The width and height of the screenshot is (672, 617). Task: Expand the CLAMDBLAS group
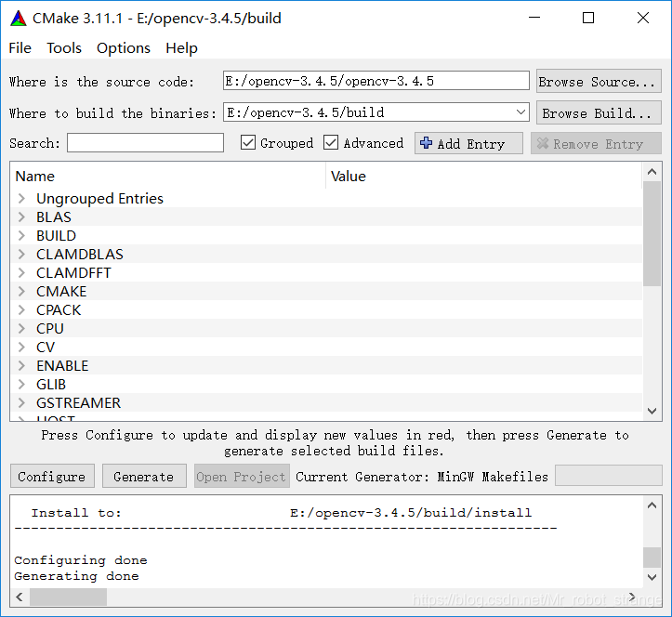(x=21, y=254)
